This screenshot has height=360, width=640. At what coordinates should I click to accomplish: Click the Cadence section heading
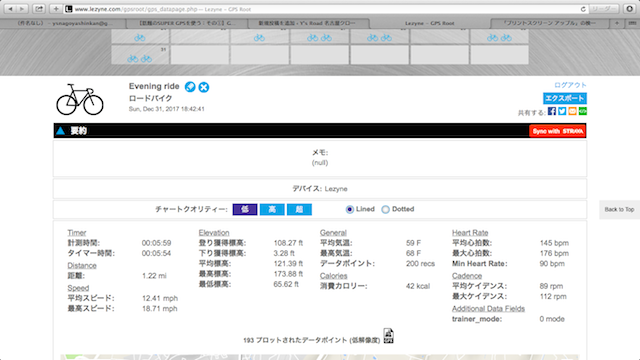click(467, 276)
